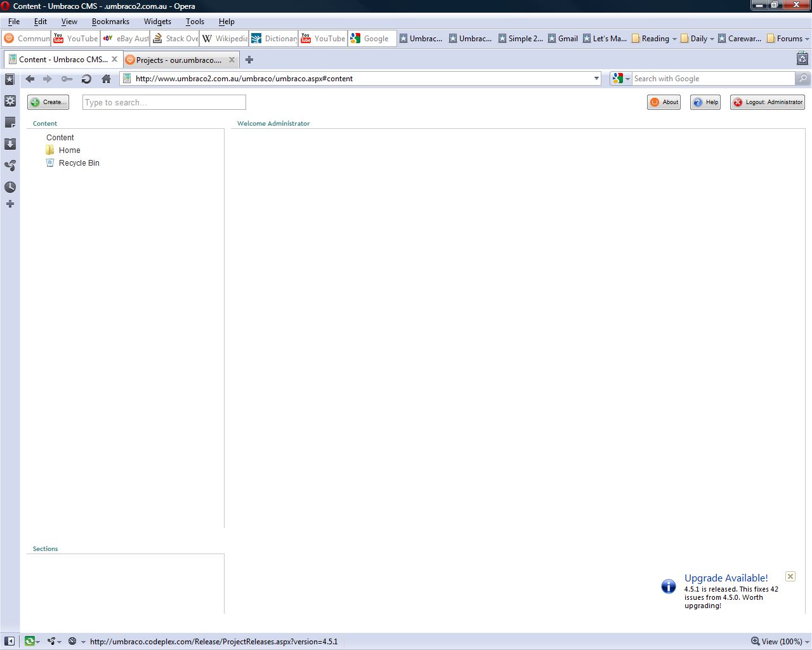The height and width of the screenshot is (650, 812).
Task: Click the Type to search field
Action: click(164, 102)
